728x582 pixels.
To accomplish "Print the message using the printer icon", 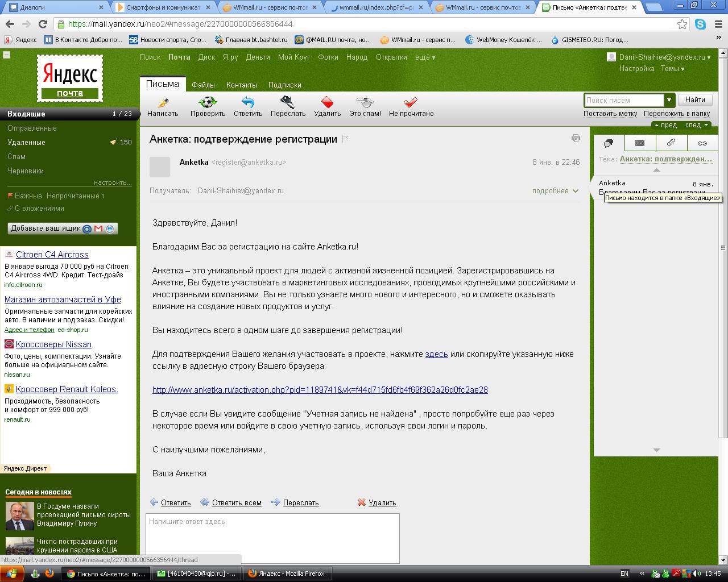I will pos(576,138).
